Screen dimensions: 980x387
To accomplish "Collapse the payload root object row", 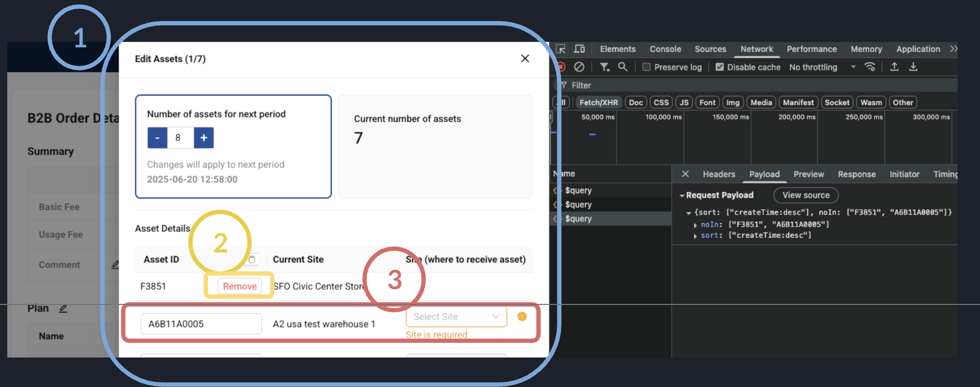I will [689, 213].
